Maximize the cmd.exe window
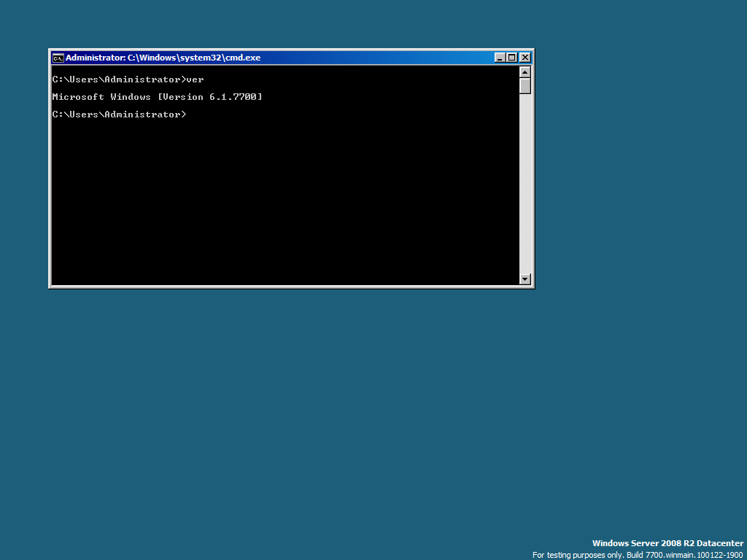 tap(511, 58)
